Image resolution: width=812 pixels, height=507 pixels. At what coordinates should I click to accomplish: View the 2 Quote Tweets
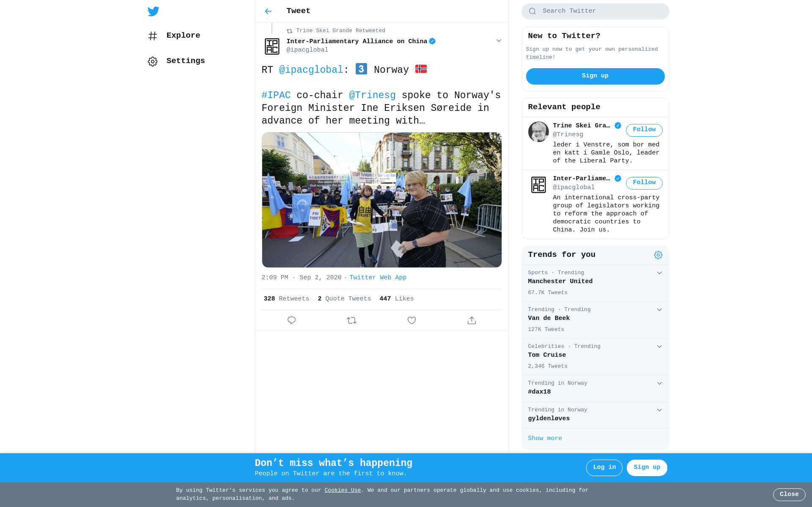tap(344, 299)
